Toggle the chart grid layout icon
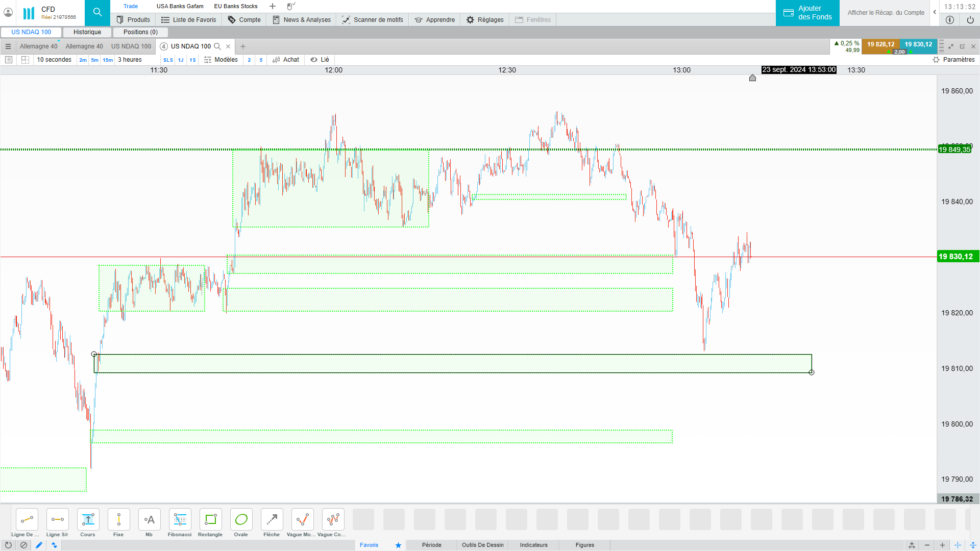The image size is (980, 551). 25,60
